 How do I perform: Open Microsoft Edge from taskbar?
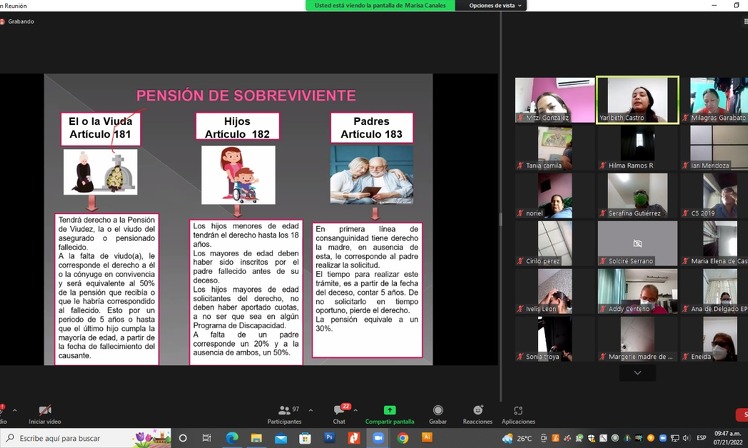232,438
